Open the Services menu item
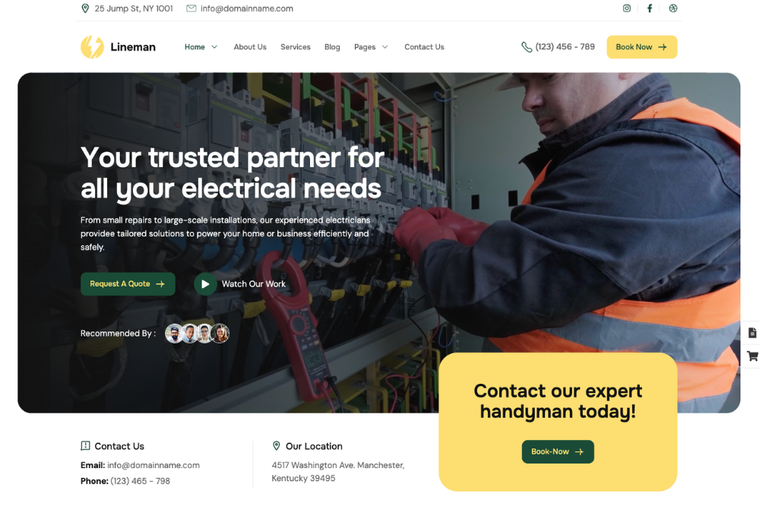The height and width of the screenshot is (532, 760). click(x=295, y=47)
